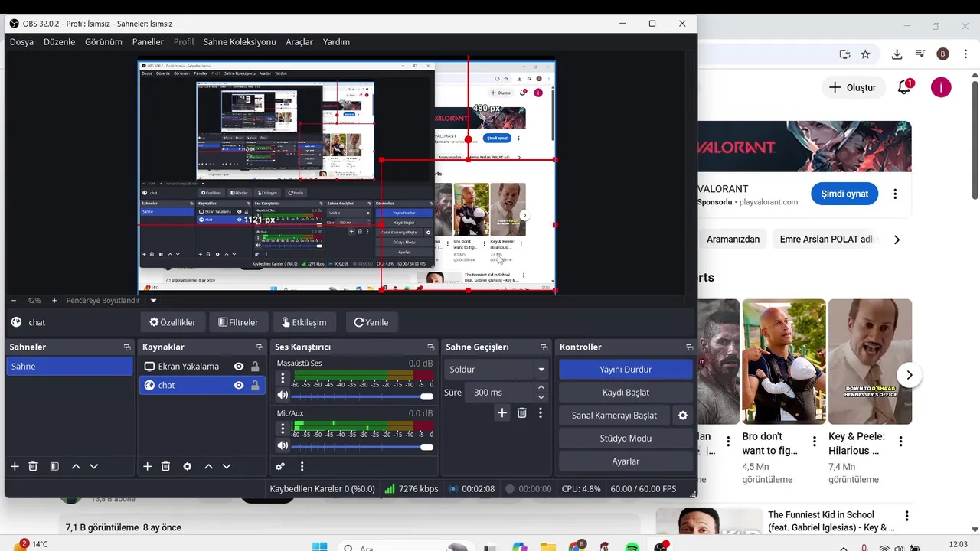Viewport: 980px width, 551px height.
Task: Open Sahne Koleksiyonu menu
Action: (x=240, y=42)
